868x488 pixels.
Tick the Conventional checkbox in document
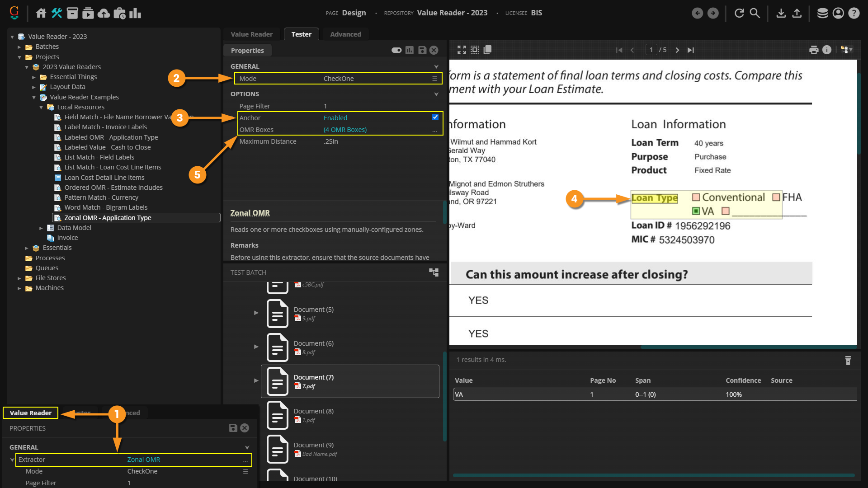point(696,197)
